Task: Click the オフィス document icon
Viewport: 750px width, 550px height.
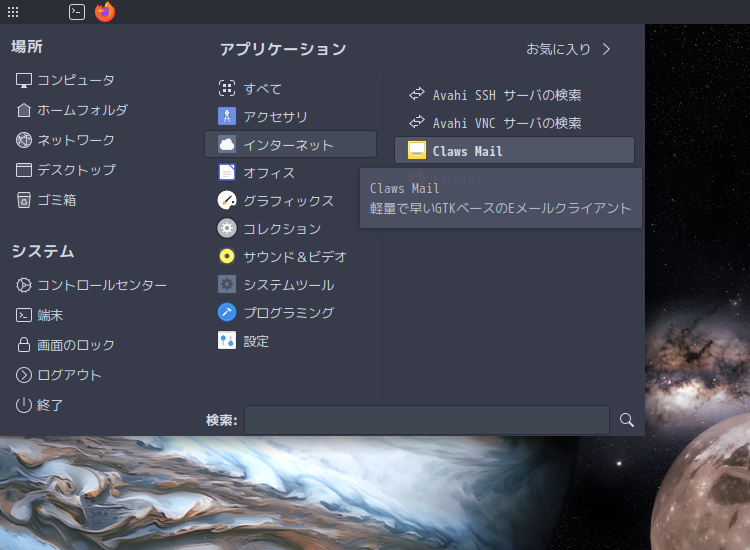Action: tap(227, 172)
